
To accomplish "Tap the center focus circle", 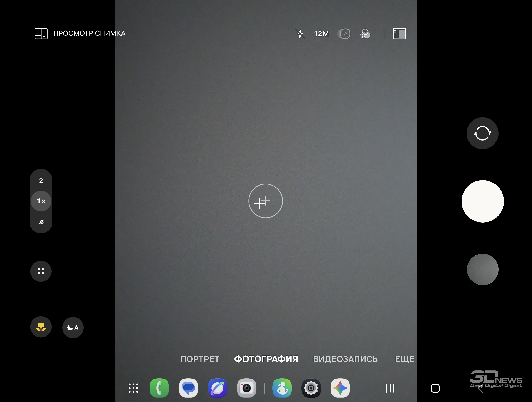I will (266, 201).
